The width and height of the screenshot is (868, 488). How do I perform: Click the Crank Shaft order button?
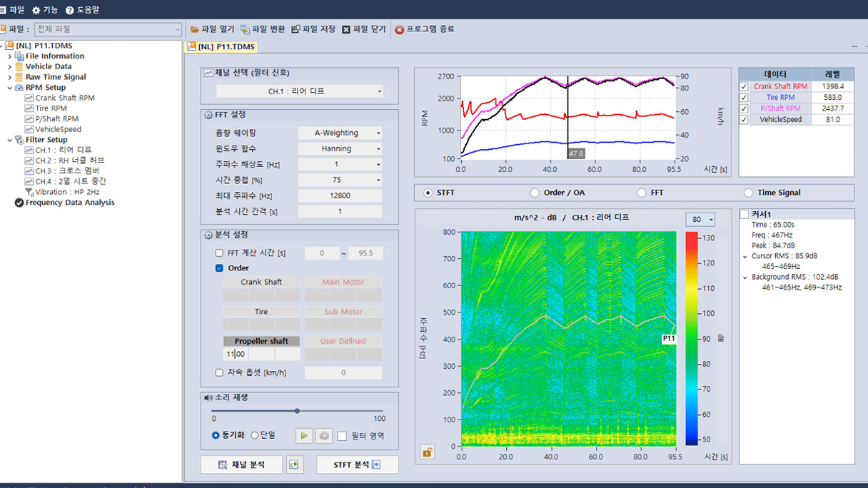261,282
